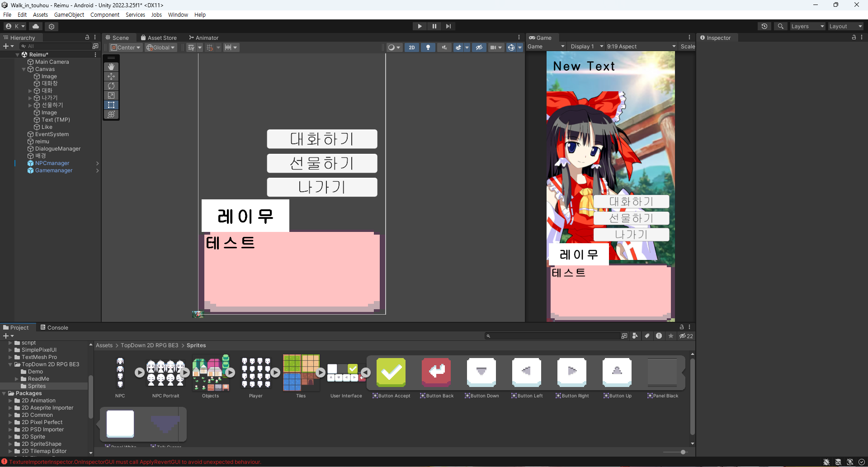Screen dimensions: 868x467
Task: Collapse the Canvas object in Hierarchy
Action: pyautogui.click(x=24, y=70)
